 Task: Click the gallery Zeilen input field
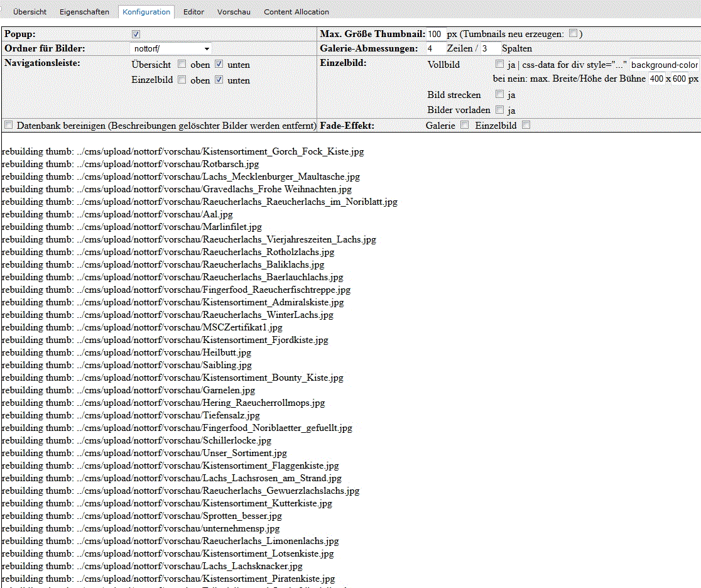tap(434, 48)
